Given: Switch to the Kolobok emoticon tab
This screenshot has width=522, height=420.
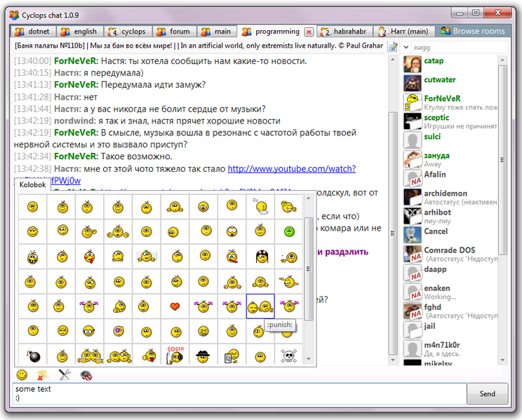Looking at the screenshot, I should [32, 184].
